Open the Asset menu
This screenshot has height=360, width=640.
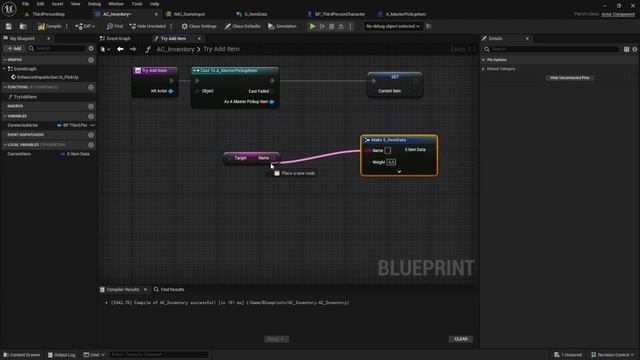click(57, 4)
